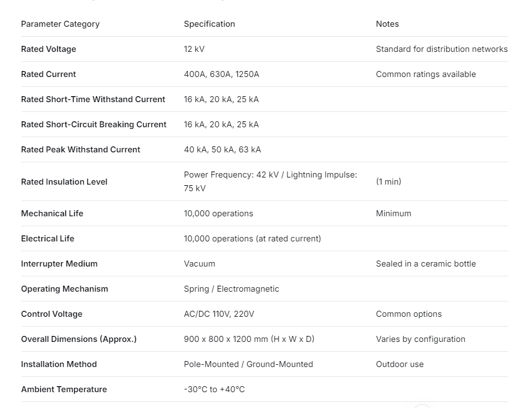The height and width of the screenshot is (408, 532).
Task: Select Rated Short-Time Withstand Current label
Action: [x=93, y=99]
